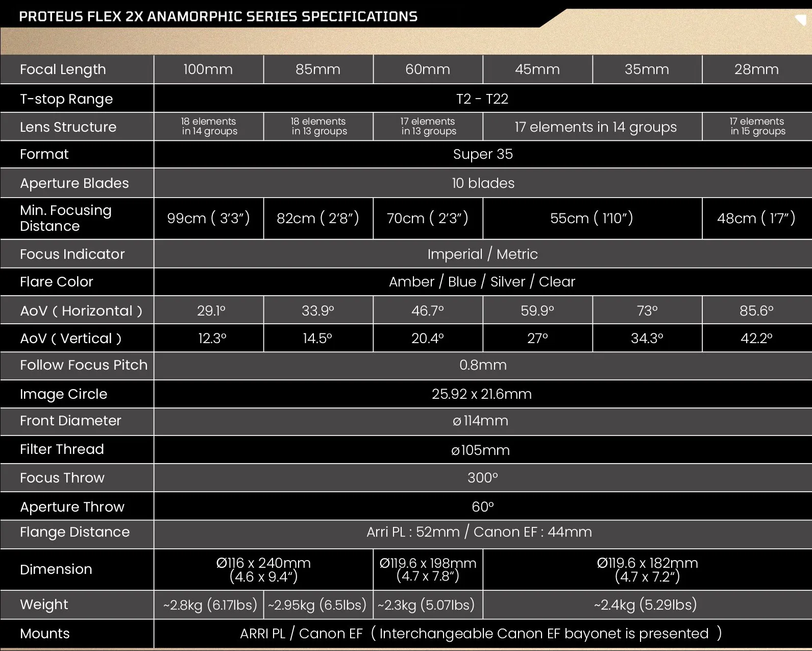812x651 pixels.
Task: Select the 'AoV ( Vertical )' row label
Action: [70, 339]
